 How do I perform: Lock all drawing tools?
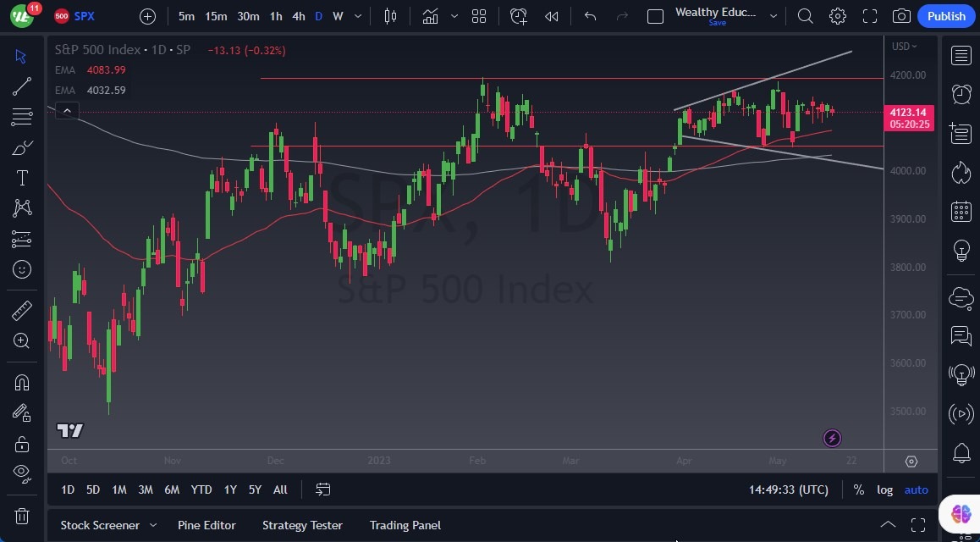(x=21, y=444)
